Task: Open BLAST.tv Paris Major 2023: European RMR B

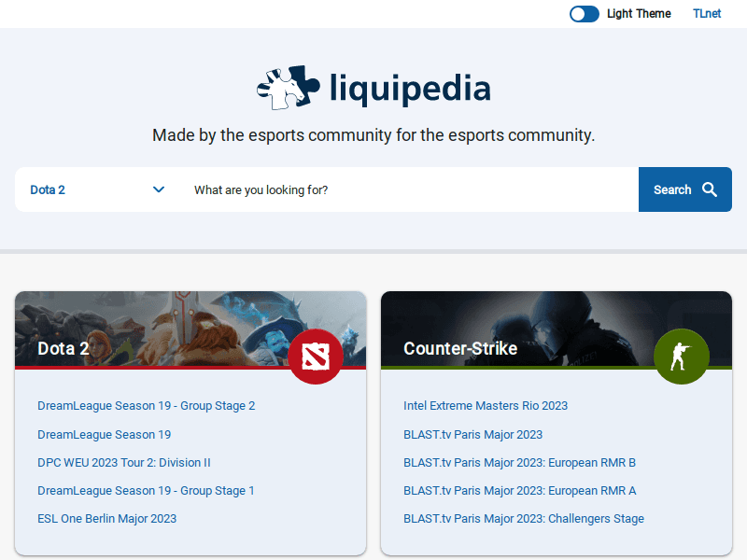Action: pos(520,463)
